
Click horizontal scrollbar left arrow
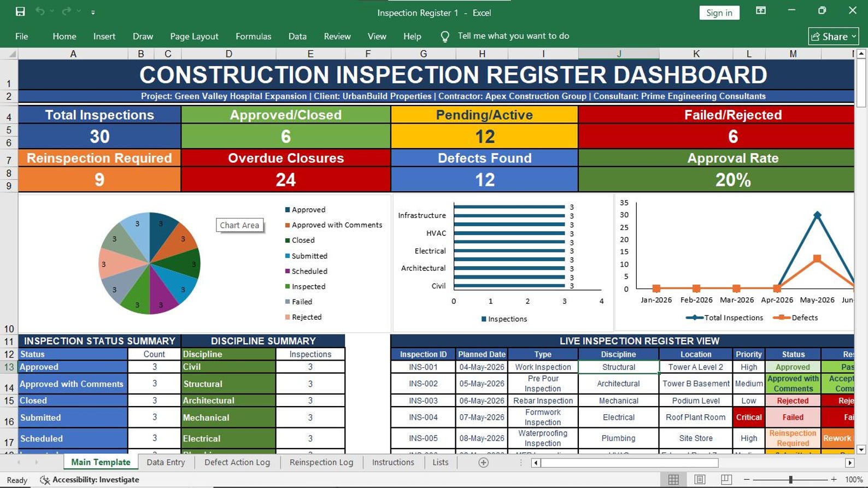536,463
